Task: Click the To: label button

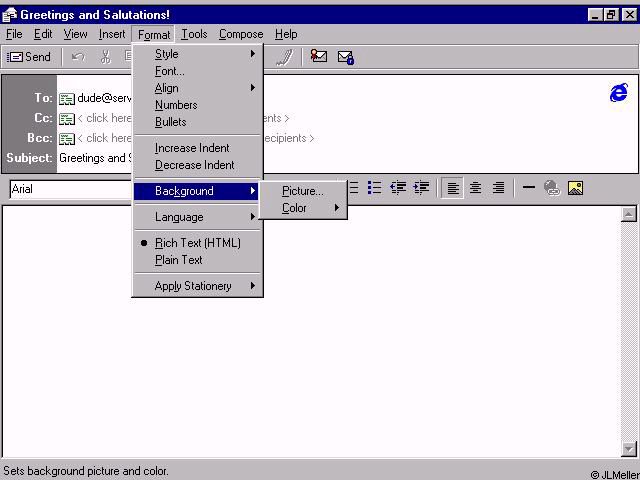Action: tap(43, 98)
